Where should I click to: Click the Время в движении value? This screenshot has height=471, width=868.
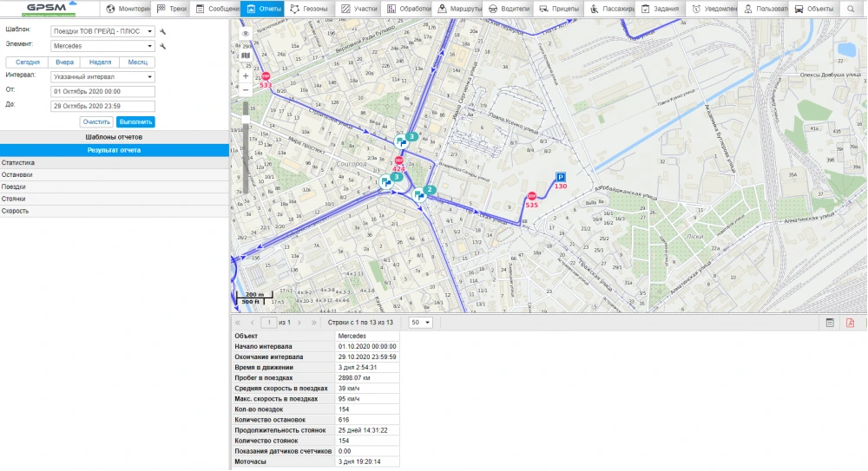click(358, 368)
